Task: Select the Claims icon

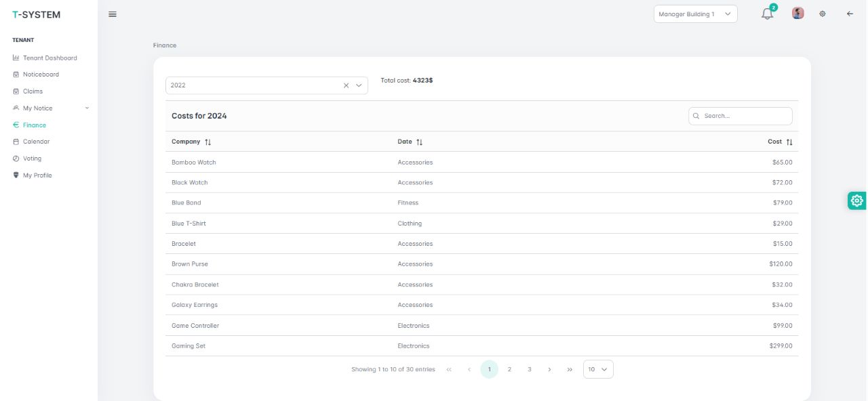Action: pos(16,91)
